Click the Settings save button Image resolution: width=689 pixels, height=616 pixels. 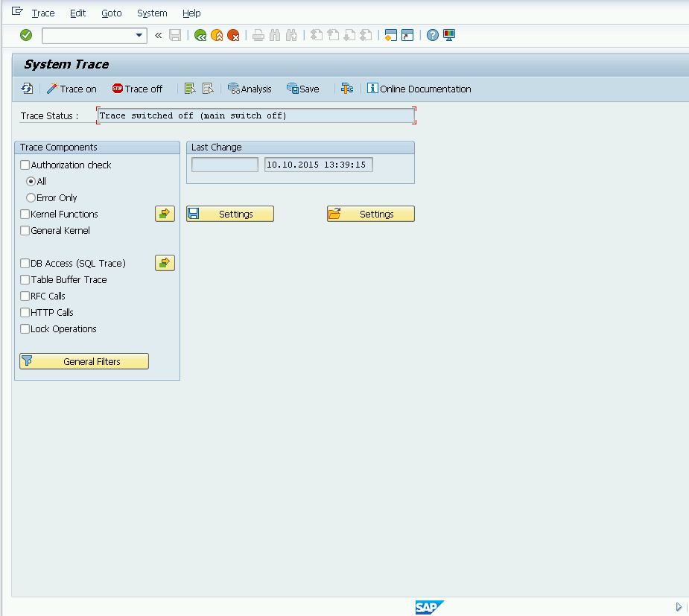(229, 214)
